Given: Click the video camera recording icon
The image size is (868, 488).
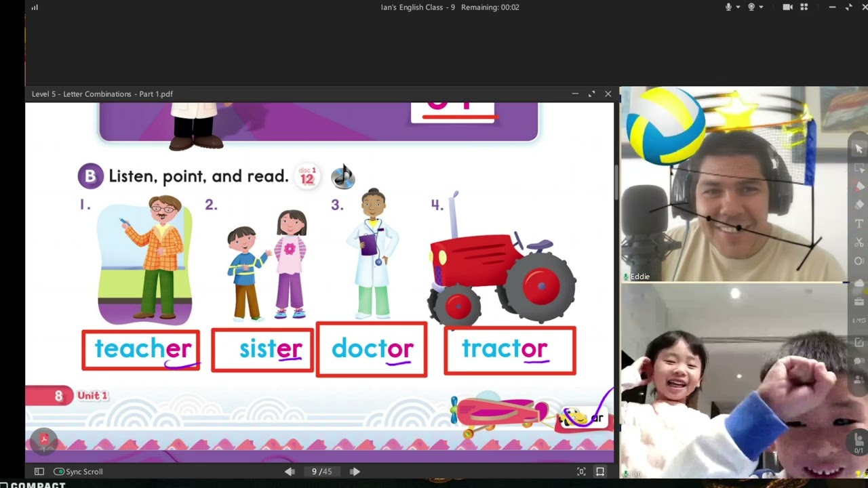Looking at the screenshot, I should [x=787, y=7].
